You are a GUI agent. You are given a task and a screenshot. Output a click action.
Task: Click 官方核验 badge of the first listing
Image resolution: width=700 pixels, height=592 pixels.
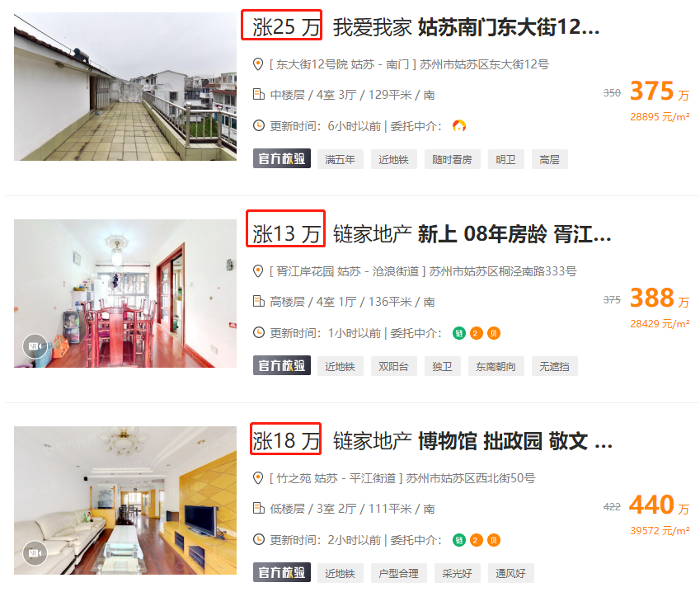pyautogui.click(x=282, y=159)
